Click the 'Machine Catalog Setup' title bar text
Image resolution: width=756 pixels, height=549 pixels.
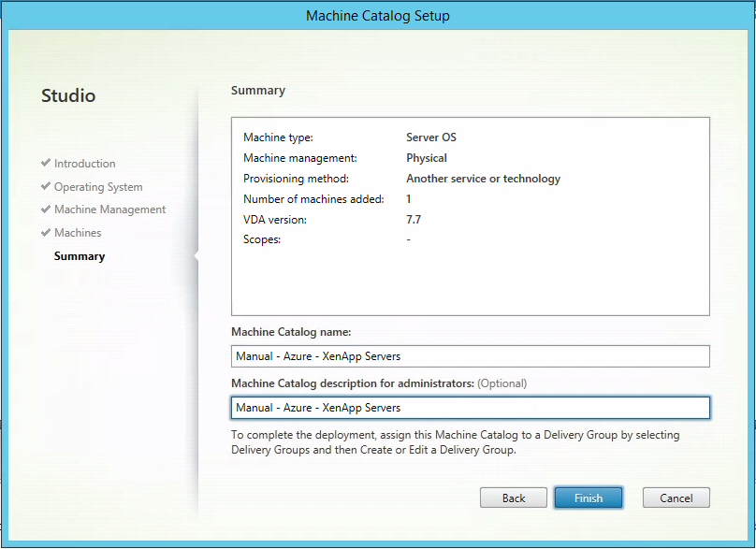[x=377, y=16]
